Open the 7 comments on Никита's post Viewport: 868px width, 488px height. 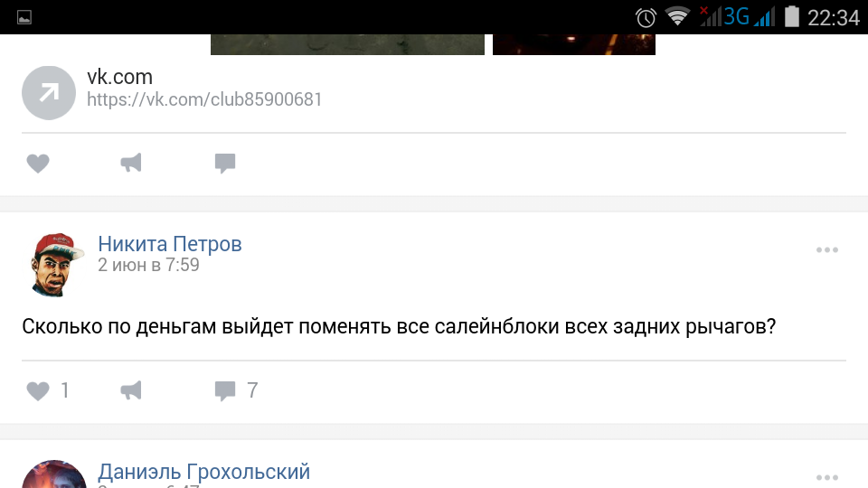pos(236,390)
